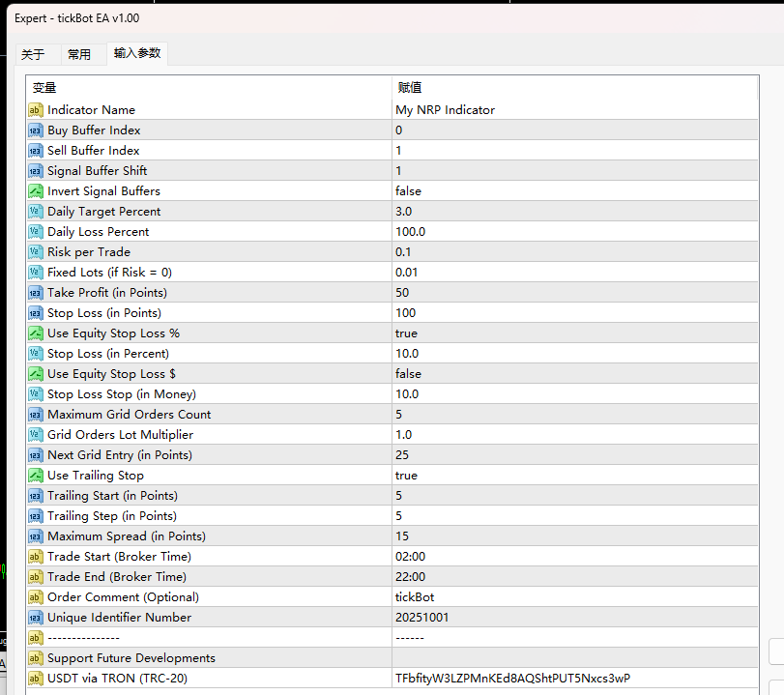Click the string icon beside Indicator Name
Image resolution: width=784 pixels, height=695 pixels.
click(35, 110)
